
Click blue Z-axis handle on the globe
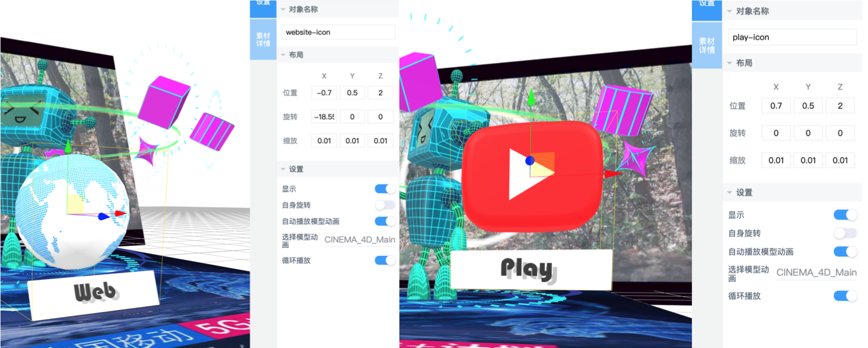tap(103, 217)
